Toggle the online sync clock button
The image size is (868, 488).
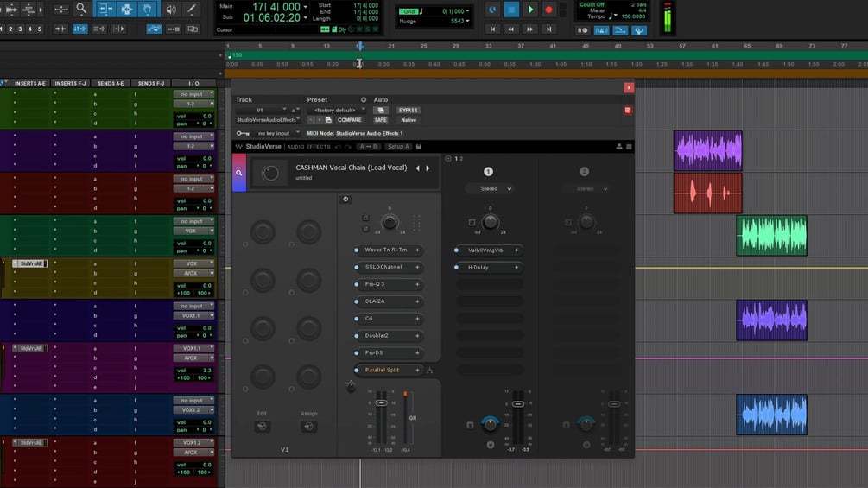click(x=492, y=10)
